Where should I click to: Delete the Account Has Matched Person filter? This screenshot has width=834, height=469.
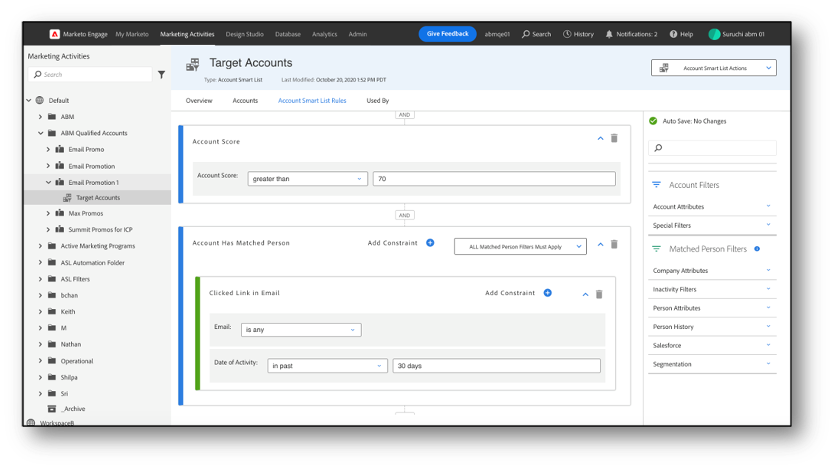(614, 244)
